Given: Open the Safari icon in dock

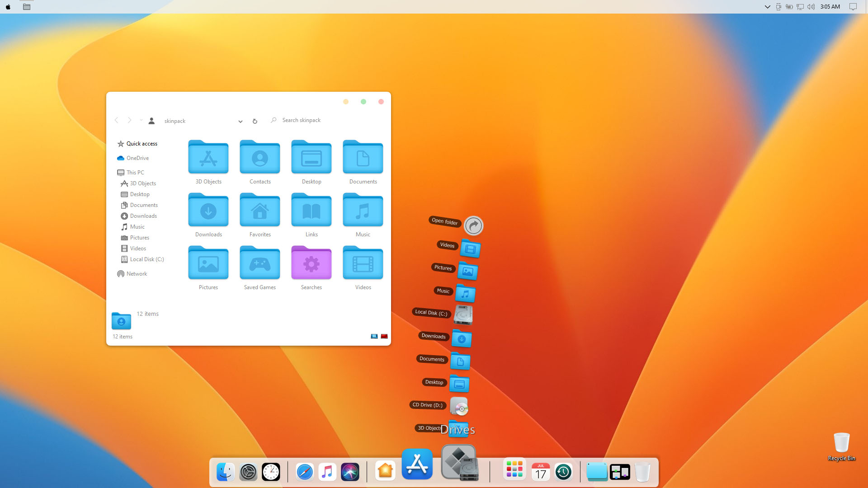Looking at the screenshot, I should tap(305, 472).
